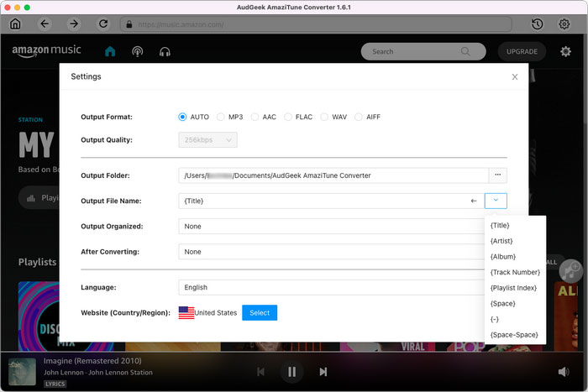Click the volume speaker icon
Screen dimensions: 588x392
(x=564, y=372)
